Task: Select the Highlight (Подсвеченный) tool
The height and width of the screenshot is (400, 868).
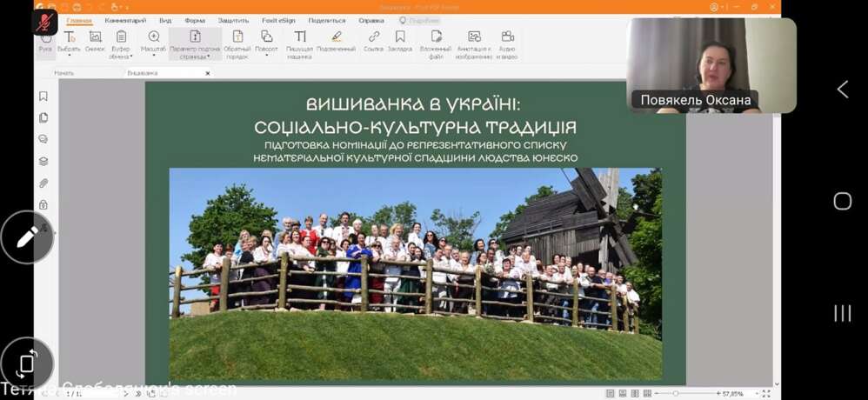Action: 336,42
